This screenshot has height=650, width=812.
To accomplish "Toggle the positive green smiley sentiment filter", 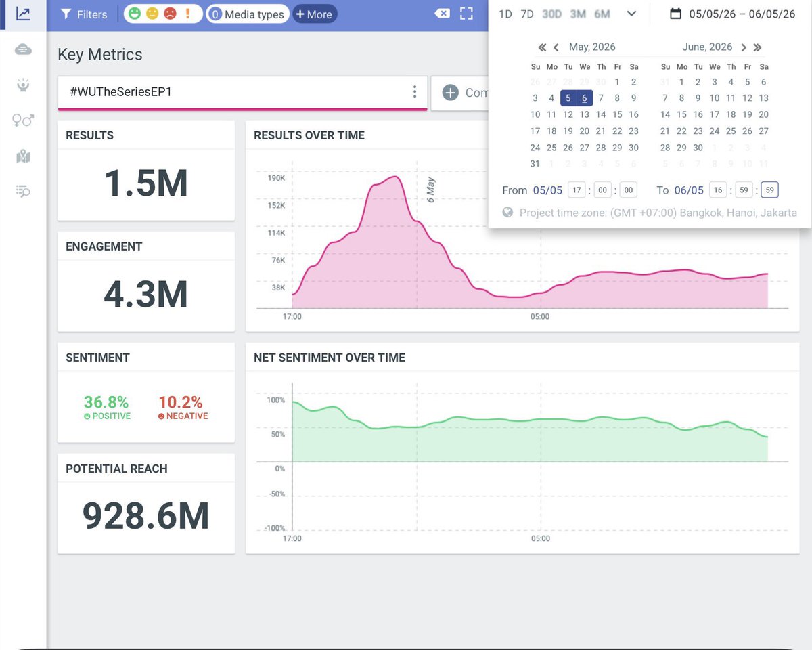I will pyautogui.click(x=135, y=14).
